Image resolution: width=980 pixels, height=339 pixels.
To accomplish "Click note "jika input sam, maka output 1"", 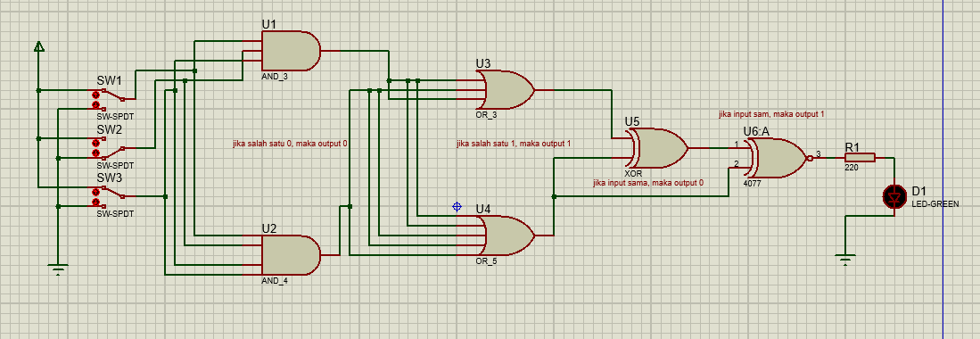I will coord(772,114).
